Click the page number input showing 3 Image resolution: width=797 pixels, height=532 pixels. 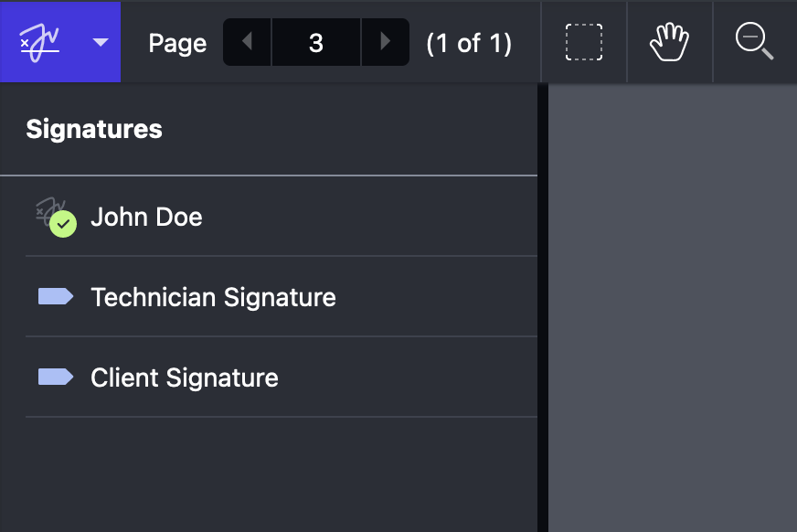coord(315,41)
